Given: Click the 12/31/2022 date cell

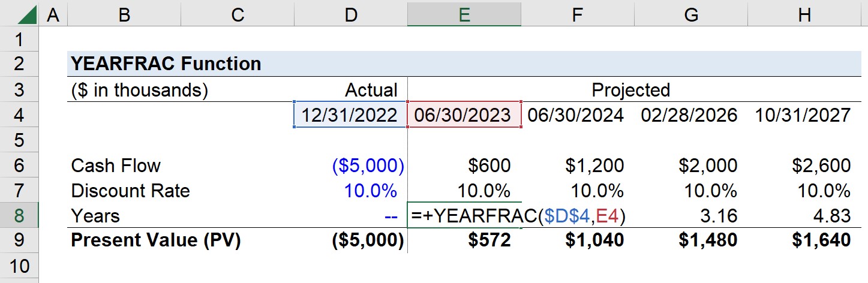Looking at the screenshot, I should [350, 115].
